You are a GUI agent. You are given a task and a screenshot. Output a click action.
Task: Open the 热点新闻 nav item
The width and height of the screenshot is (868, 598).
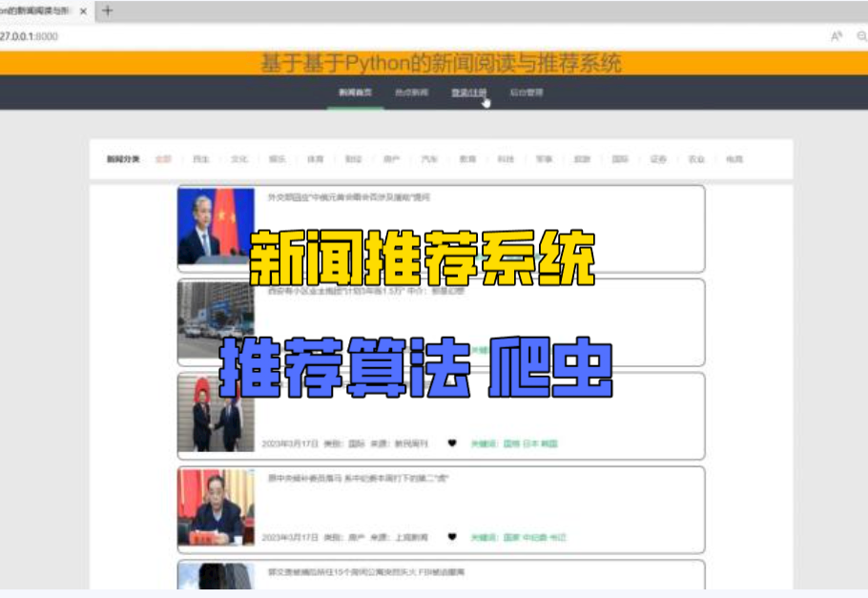[x=412, y=93]
